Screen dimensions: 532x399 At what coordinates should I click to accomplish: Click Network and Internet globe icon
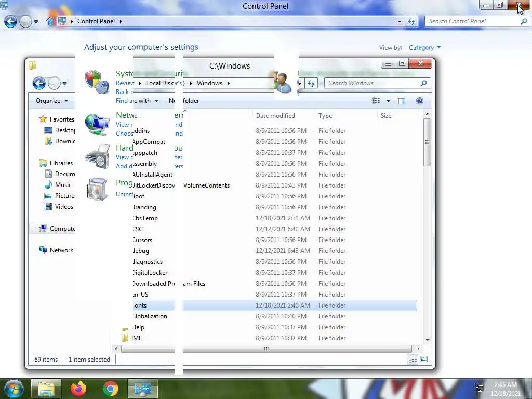97,124
